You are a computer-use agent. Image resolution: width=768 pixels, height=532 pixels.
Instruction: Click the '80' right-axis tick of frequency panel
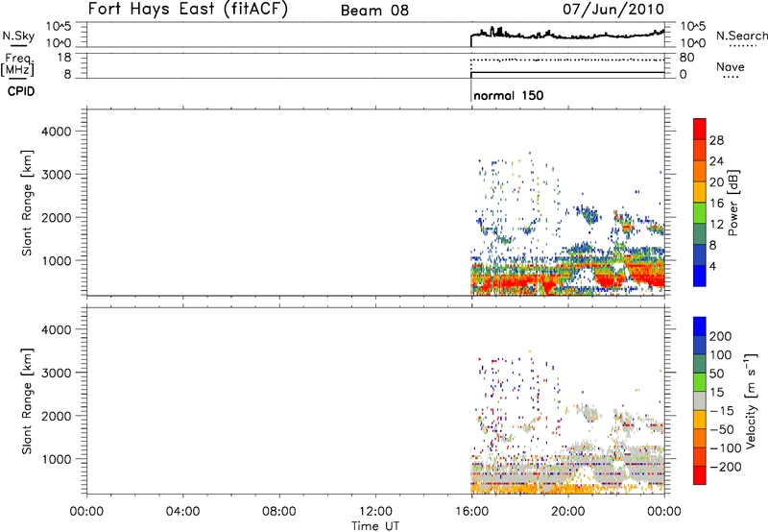[x=686, y=58]
